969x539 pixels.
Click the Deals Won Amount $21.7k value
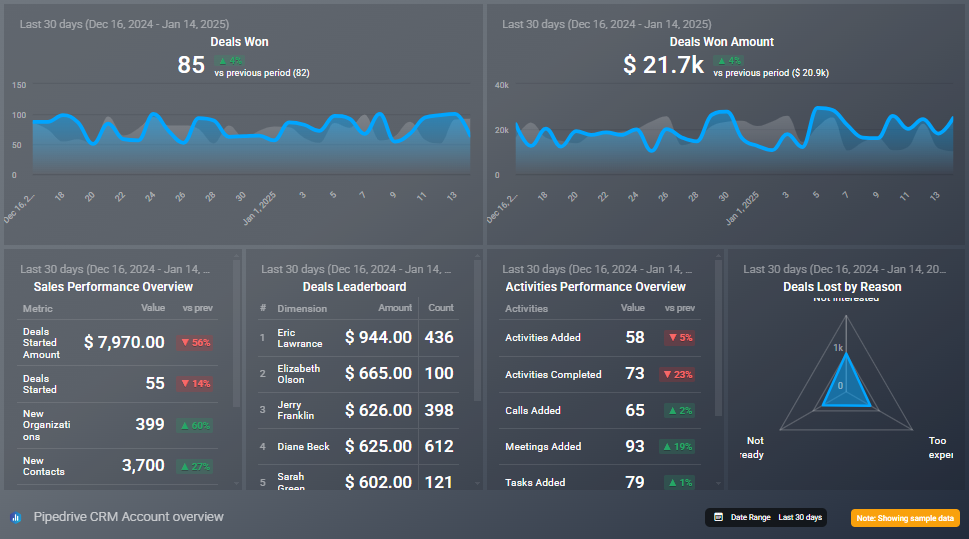coord(663,66)
